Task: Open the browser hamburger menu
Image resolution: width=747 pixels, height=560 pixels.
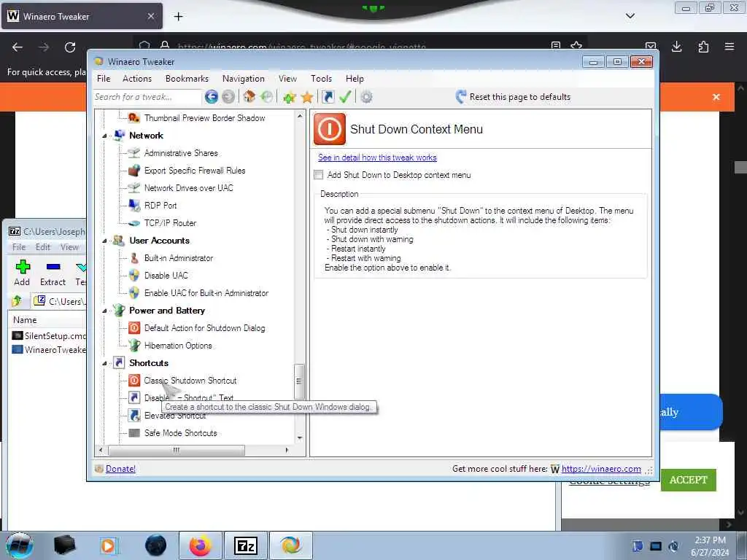Action: 729,47
